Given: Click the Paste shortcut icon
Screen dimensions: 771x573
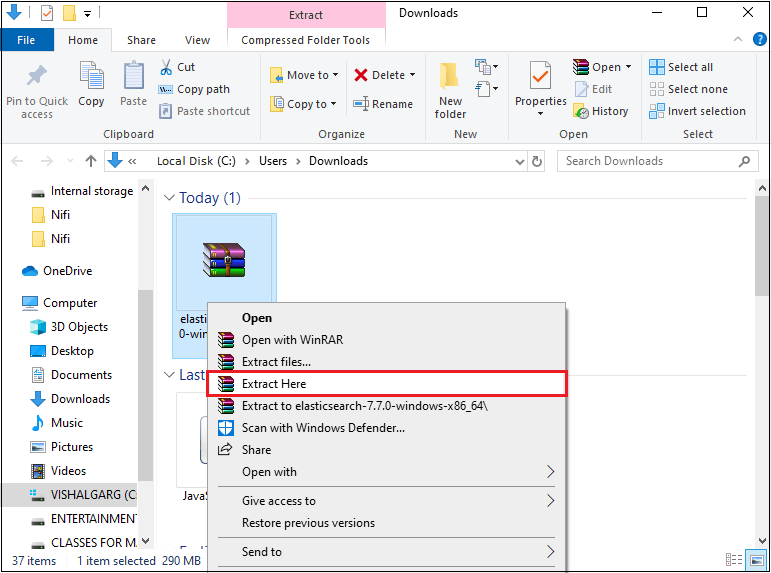Looking at the screenshot, I should 165,111.
